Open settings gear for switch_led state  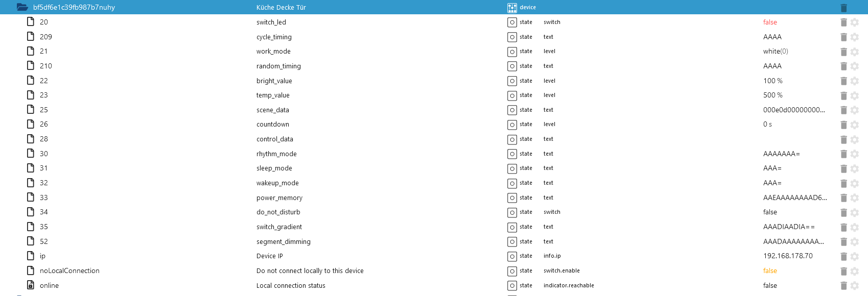[855, 22]
